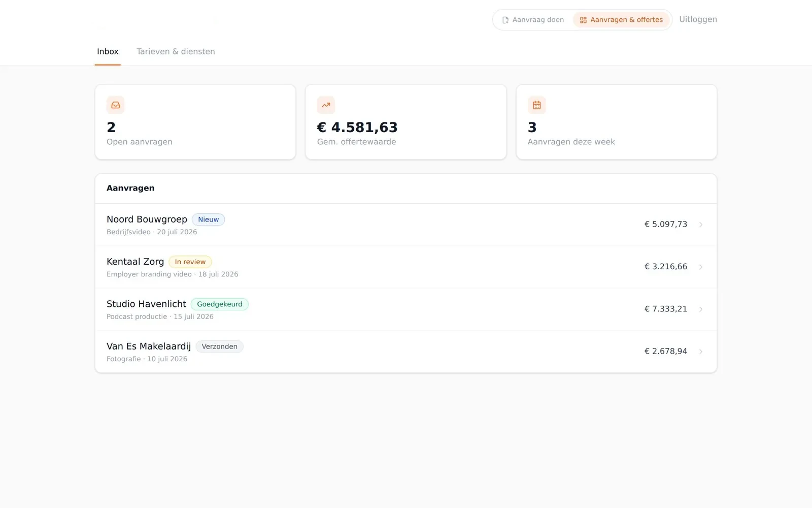Viewport: 812px width, 508px height.
Task: Open Noord Bouwgroep row chevron
Action: [x=701, y=225]
